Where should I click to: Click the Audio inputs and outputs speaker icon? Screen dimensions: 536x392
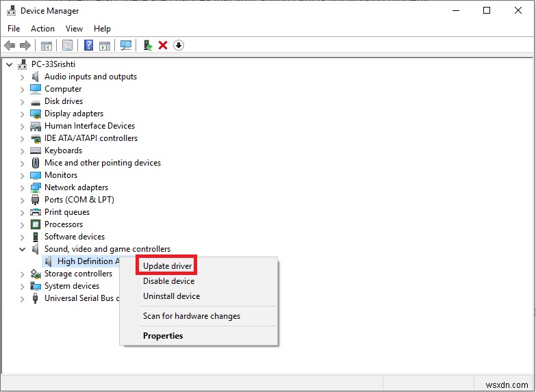[x=35, y=77]
